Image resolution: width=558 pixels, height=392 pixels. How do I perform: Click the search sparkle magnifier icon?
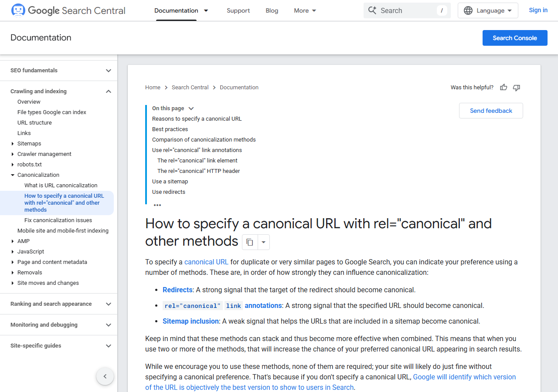pos(372,10)
